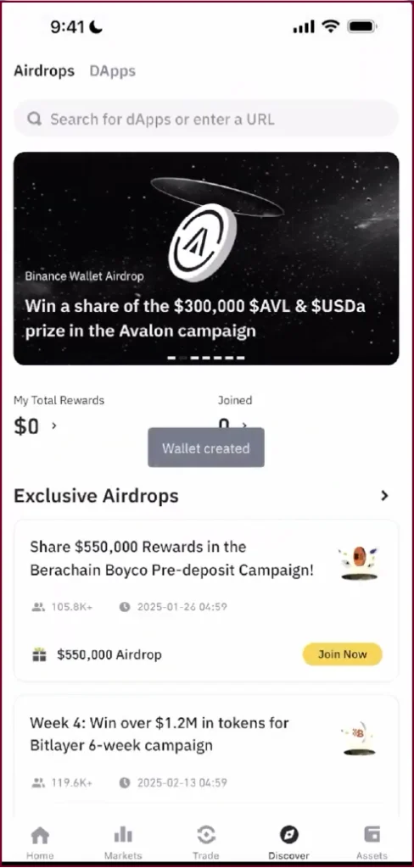This screenshot has height=868, width=414.
Task: Join Now on Berachain campaign
Action: pos(343,654)
